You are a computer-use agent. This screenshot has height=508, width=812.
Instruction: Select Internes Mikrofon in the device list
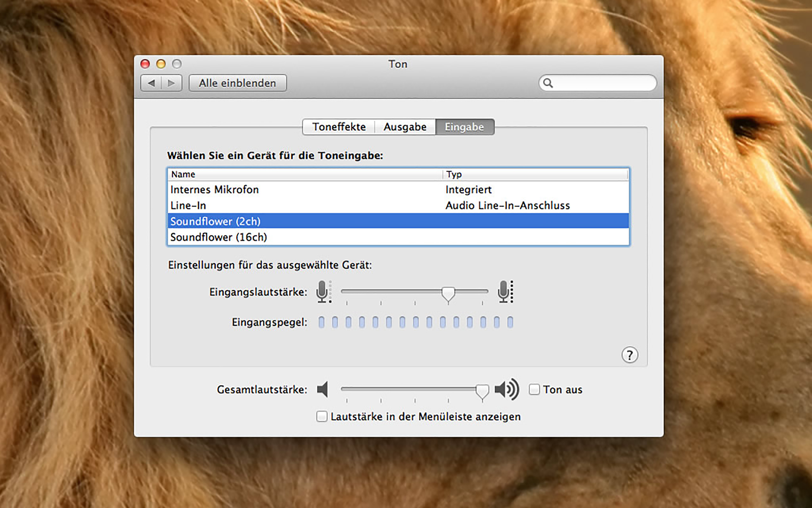tap(398, 190)
